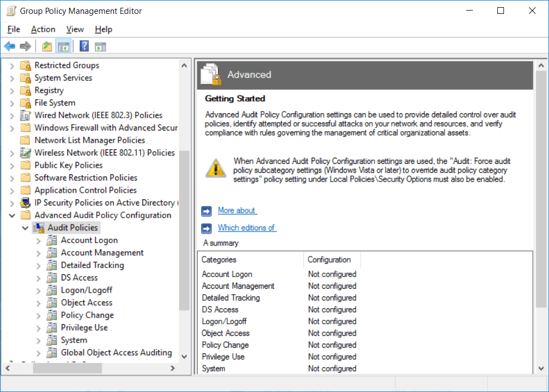The image size is (549, 392).
Task: Click the Up one level icon
Action: tap(47, 46)
